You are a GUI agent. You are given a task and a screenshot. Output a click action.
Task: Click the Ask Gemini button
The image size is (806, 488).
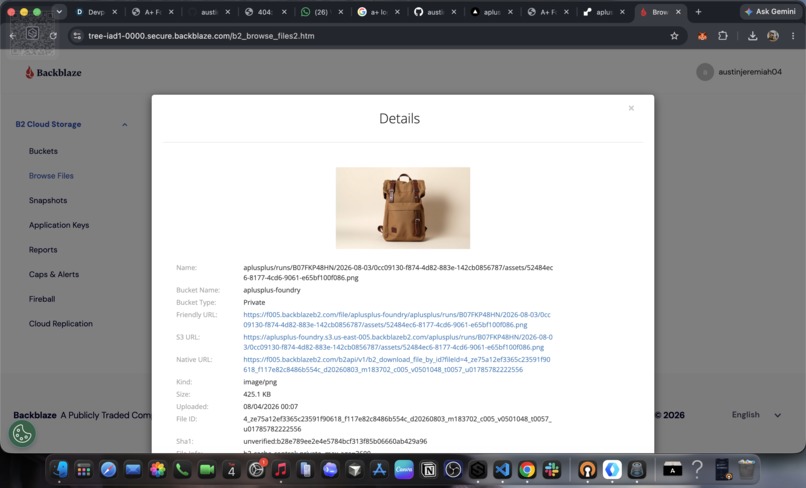[770, 11]
